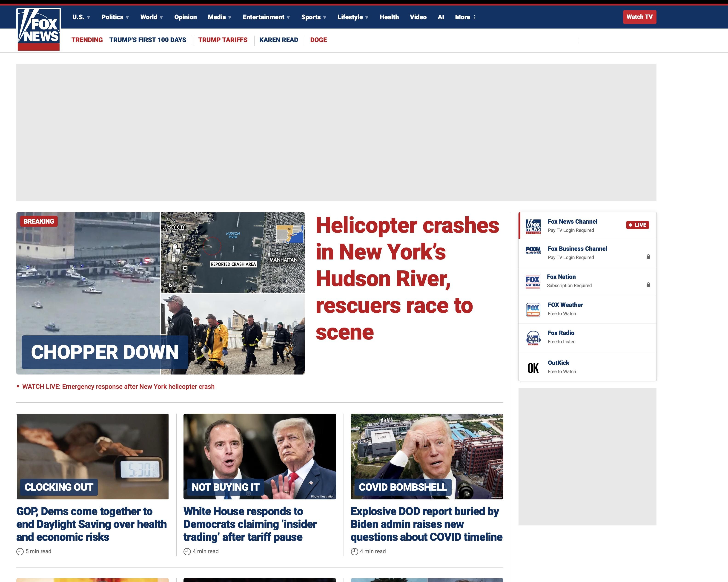
Task: Click the rescuers walking on pier photo
Action: 233,334
